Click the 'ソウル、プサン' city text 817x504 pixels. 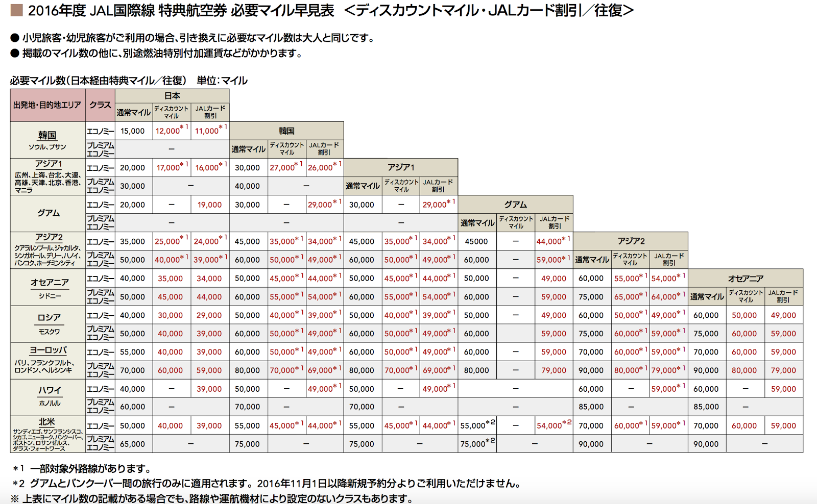47,147
